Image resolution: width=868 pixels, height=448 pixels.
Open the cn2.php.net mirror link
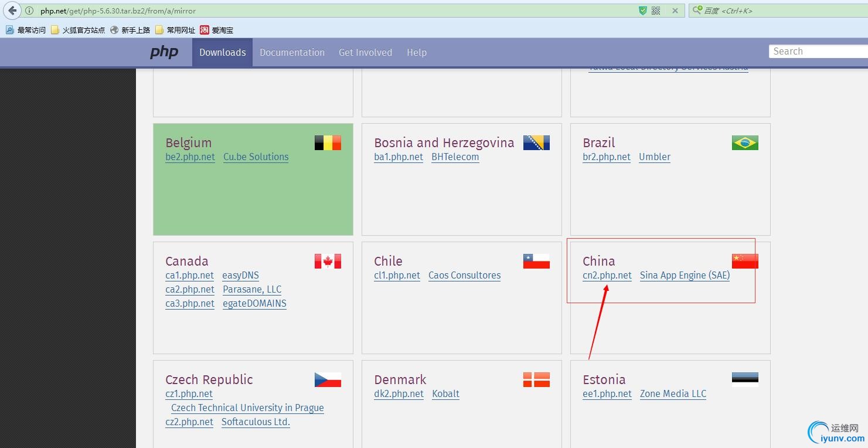click(x=607, y=276)
